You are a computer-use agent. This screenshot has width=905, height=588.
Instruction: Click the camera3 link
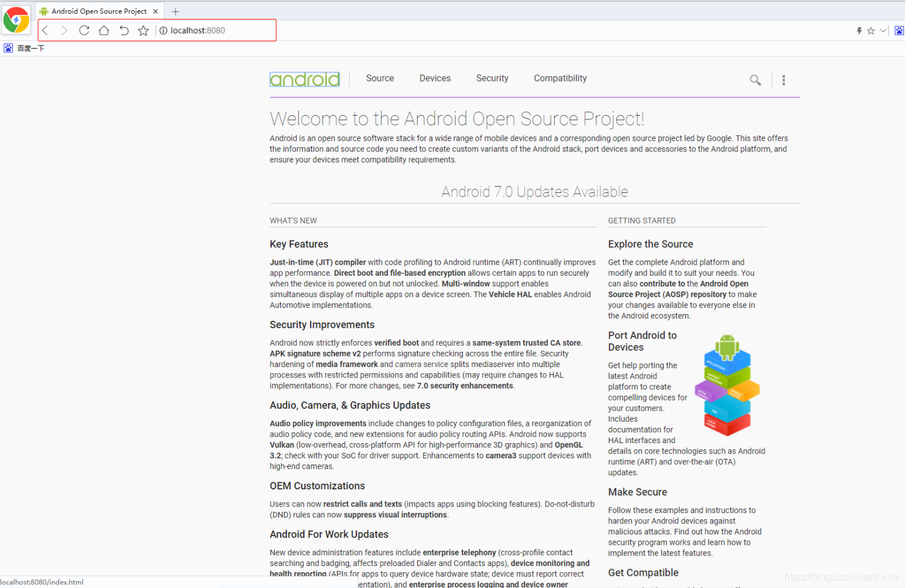coord(501,456)
